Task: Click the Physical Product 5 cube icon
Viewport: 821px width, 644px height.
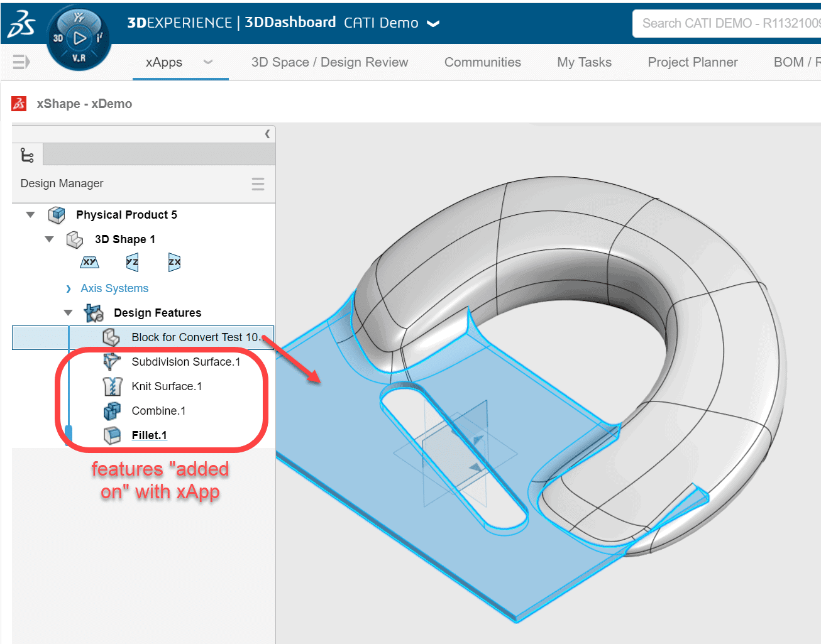Action: click(57, 215)
